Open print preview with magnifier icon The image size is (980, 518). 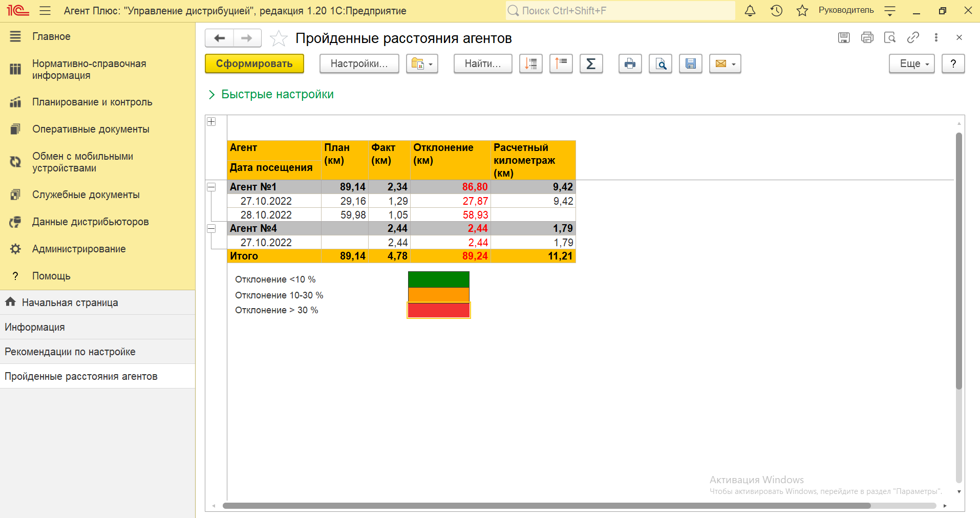pos(661,63)
